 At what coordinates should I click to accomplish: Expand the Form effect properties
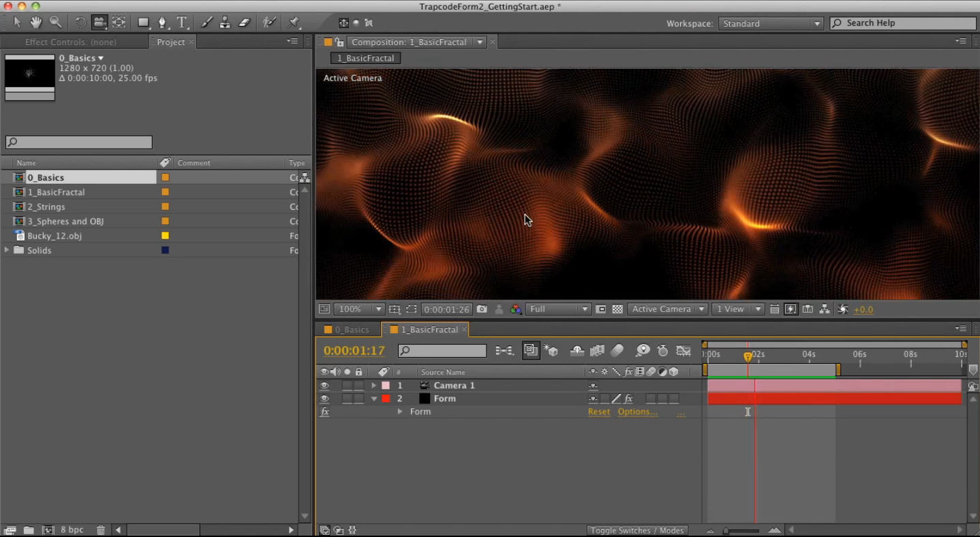400,412
